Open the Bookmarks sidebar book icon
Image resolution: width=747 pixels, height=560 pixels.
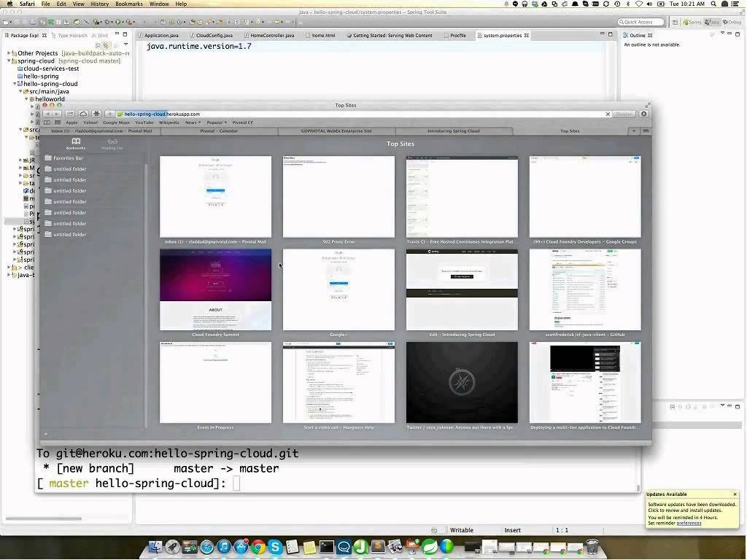tap(76, 143)
